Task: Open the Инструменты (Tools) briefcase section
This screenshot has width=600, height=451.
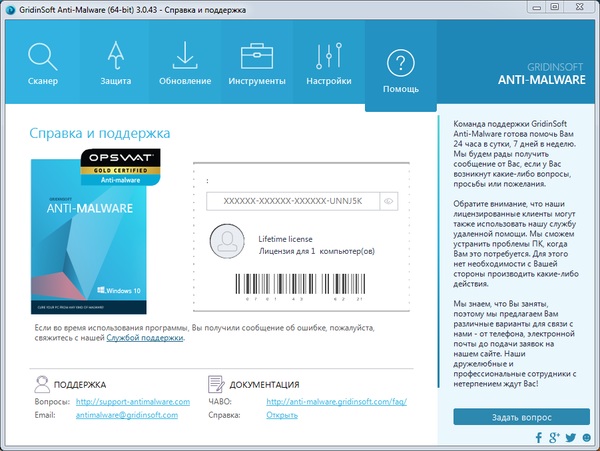Action: 256,60
